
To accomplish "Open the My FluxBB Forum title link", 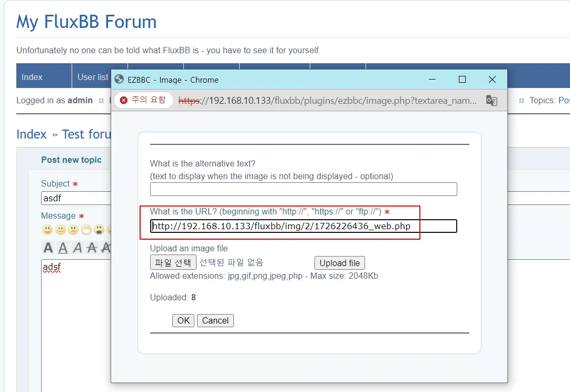I will click(x=86, y=22).
